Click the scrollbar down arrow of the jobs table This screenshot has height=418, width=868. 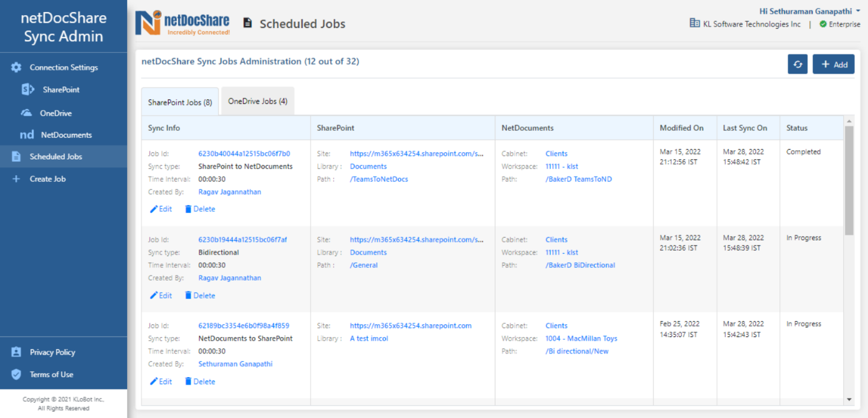(849, 399)
